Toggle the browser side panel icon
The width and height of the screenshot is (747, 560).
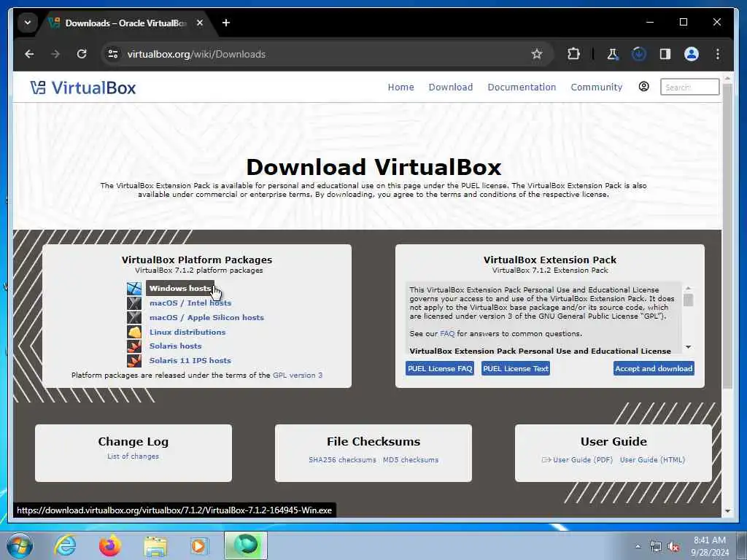(665, 54)
